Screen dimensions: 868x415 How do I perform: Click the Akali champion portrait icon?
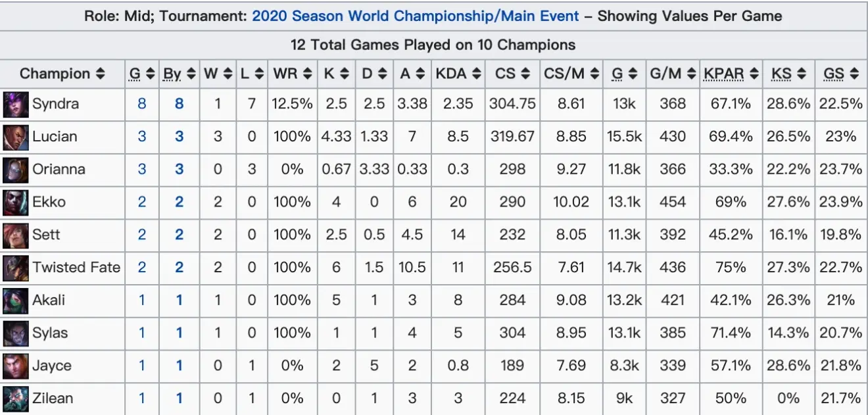tap(16, 301)
